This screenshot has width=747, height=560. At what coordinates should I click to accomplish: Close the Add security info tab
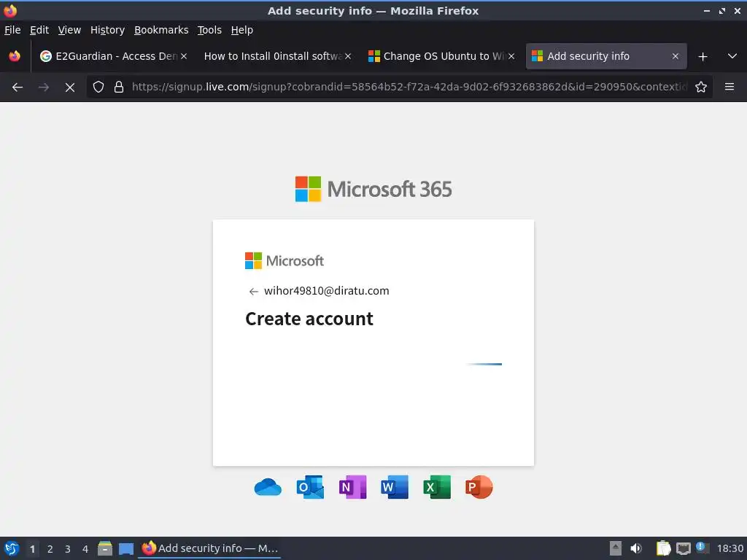(675, 56)
